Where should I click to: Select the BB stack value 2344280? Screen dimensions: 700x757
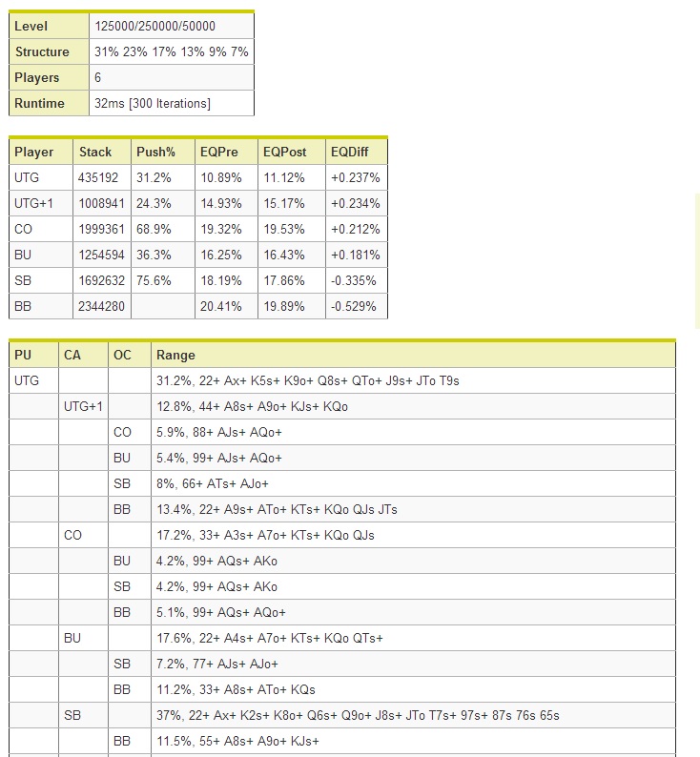101,306
